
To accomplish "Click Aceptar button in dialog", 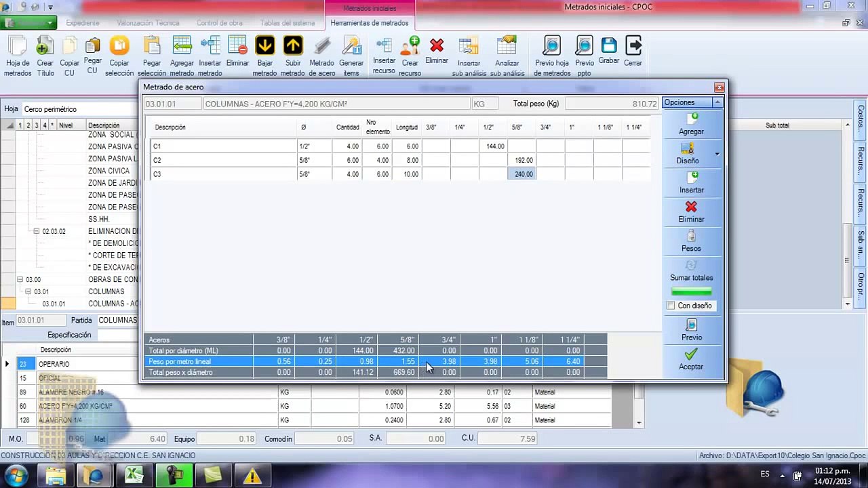I will [691, 359].
